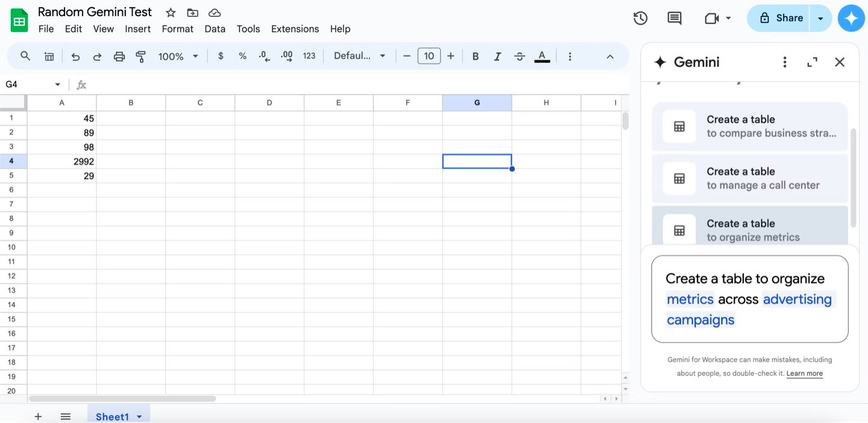868x423 pixels.
Task: Open the Learn more link
Action: pos(804,374)
